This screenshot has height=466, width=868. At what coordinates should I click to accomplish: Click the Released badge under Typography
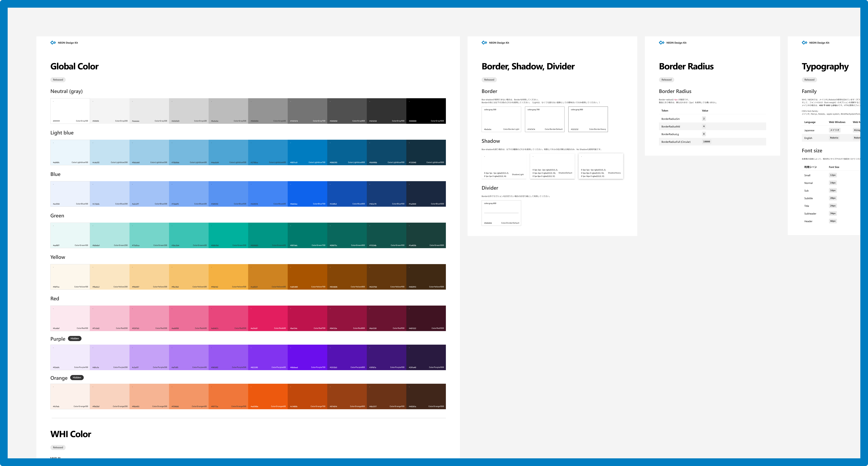pyautogui.click(x=809, y=80)
